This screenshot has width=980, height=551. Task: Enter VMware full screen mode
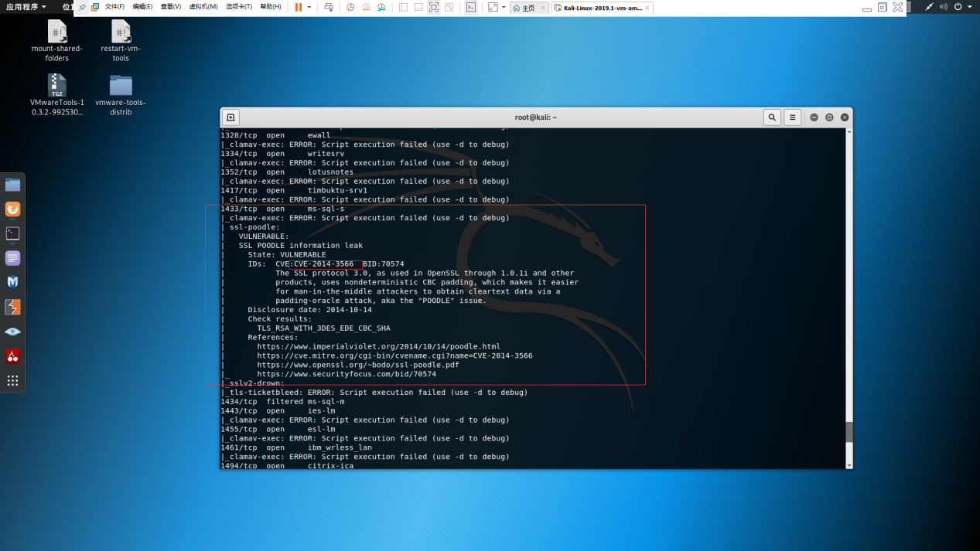(x=433, y=7)
